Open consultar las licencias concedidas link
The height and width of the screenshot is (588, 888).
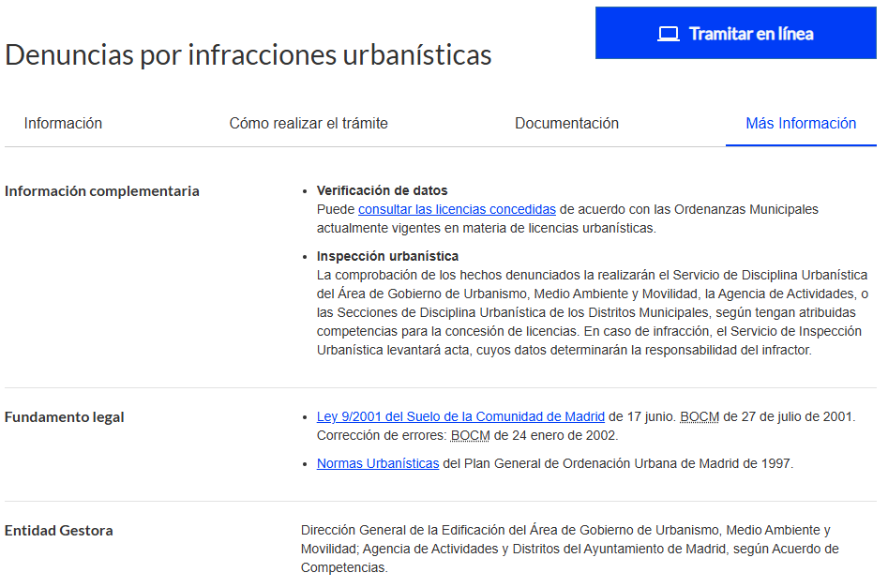coord(457,209)
